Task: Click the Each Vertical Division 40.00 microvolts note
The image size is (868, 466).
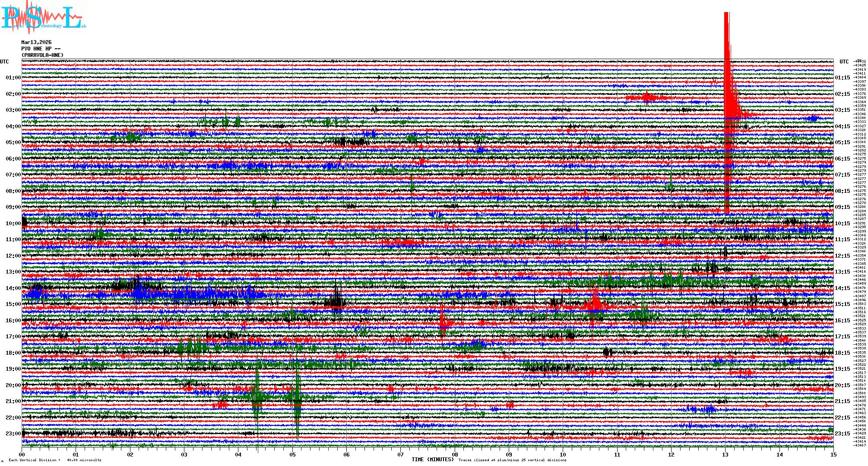Action: 55,460
